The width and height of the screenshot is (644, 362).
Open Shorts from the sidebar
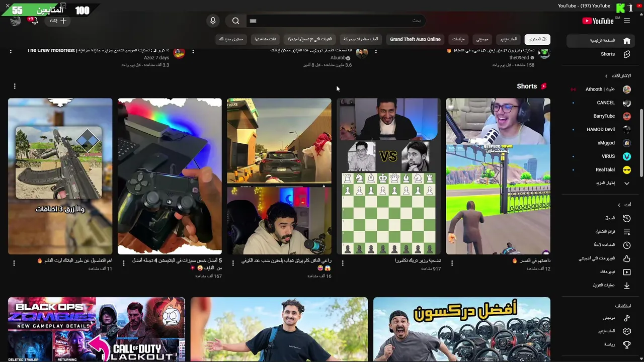pos(600,54)
